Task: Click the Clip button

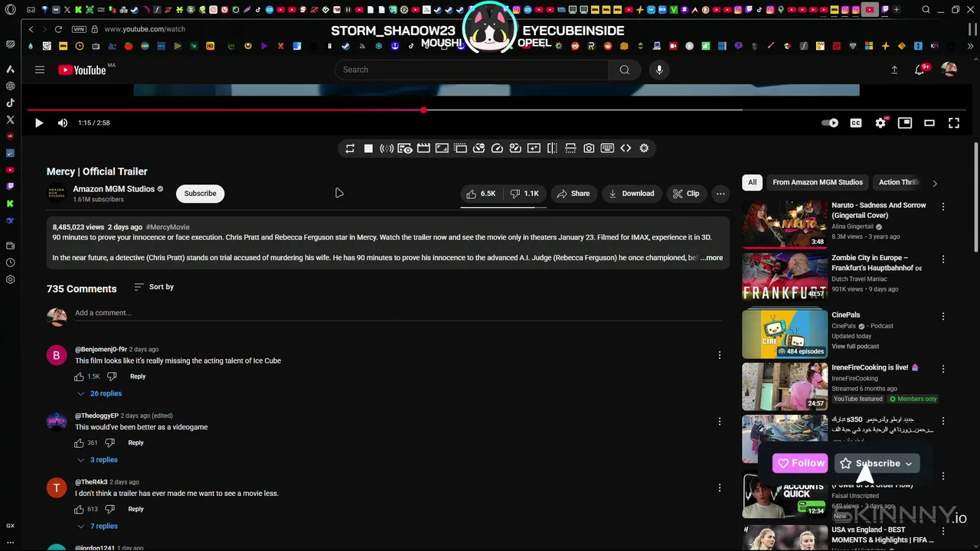Action: point(686,194)
